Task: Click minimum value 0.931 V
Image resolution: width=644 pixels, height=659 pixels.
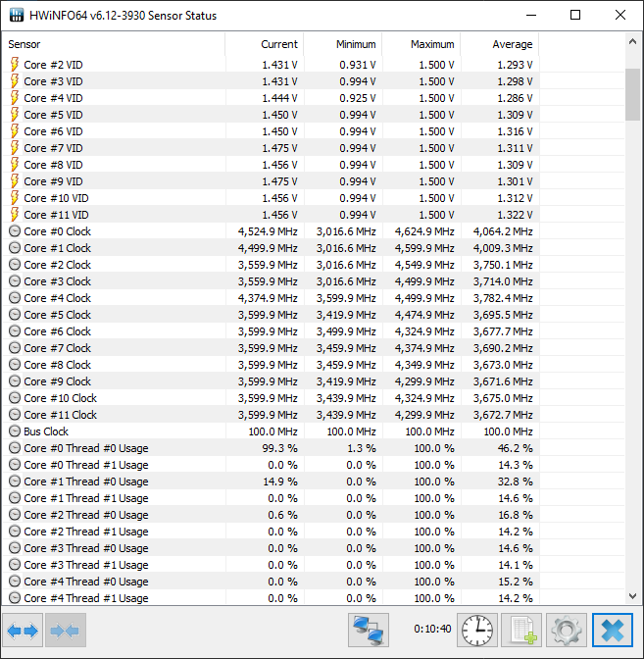Action: click(x=358, y=65)
